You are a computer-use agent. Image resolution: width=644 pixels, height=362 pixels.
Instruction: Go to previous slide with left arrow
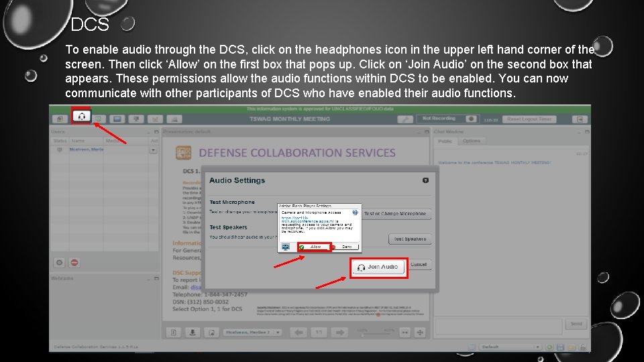pyautogui.click(x=299, y=333)
